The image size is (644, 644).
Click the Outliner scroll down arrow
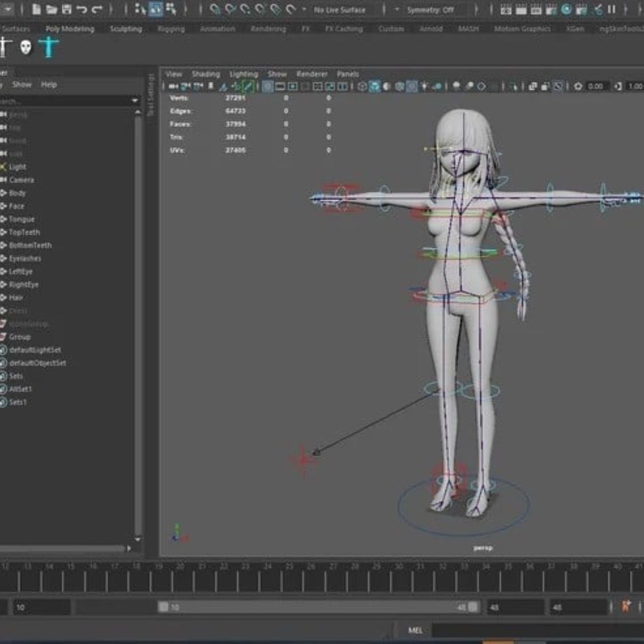138,539
